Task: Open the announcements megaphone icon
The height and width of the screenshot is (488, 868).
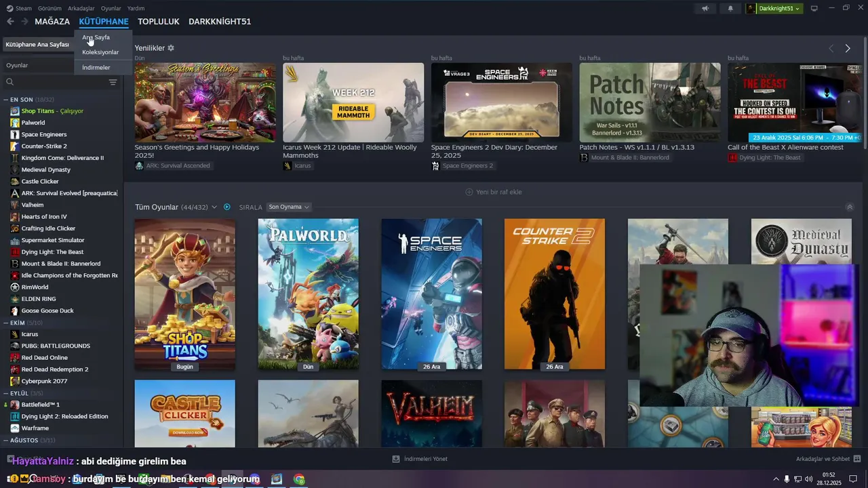Action: click(705, 8)
